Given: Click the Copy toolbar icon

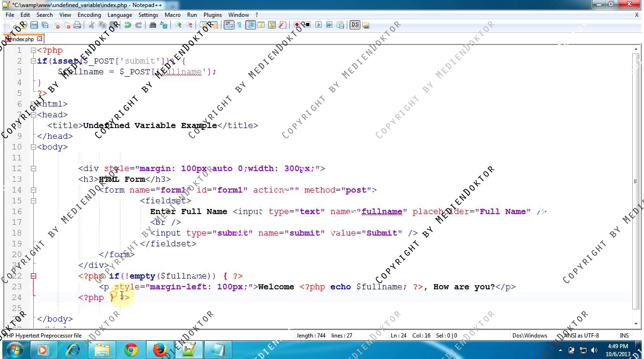Looking at the screenshot, I should pyautogui.click(x=102, y=25).
